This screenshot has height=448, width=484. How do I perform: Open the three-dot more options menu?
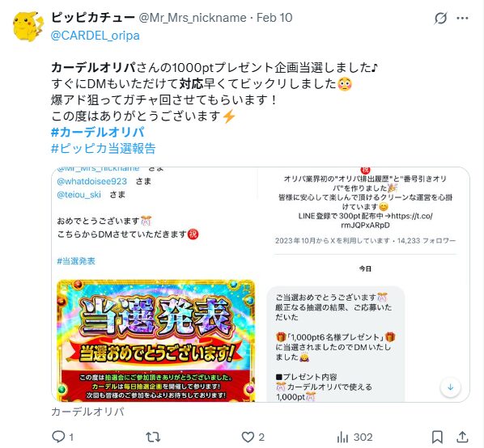(x=462, y=18)
